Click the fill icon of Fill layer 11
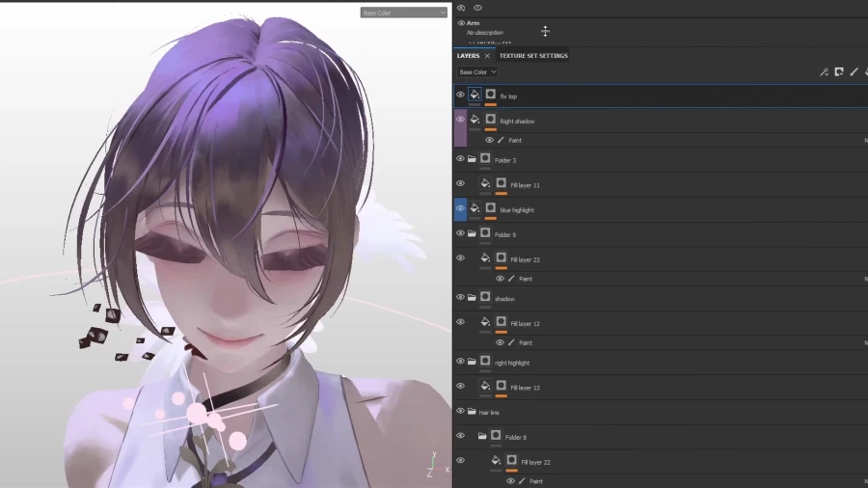Viewport: 868px width, 488px height. point(485,183)
